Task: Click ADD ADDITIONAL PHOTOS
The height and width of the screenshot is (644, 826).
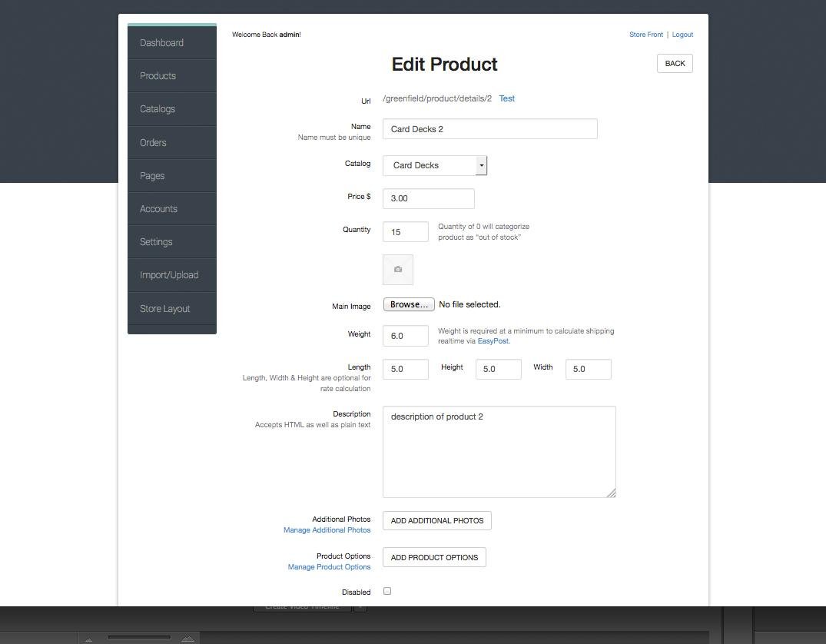Action: click(436, 520)
